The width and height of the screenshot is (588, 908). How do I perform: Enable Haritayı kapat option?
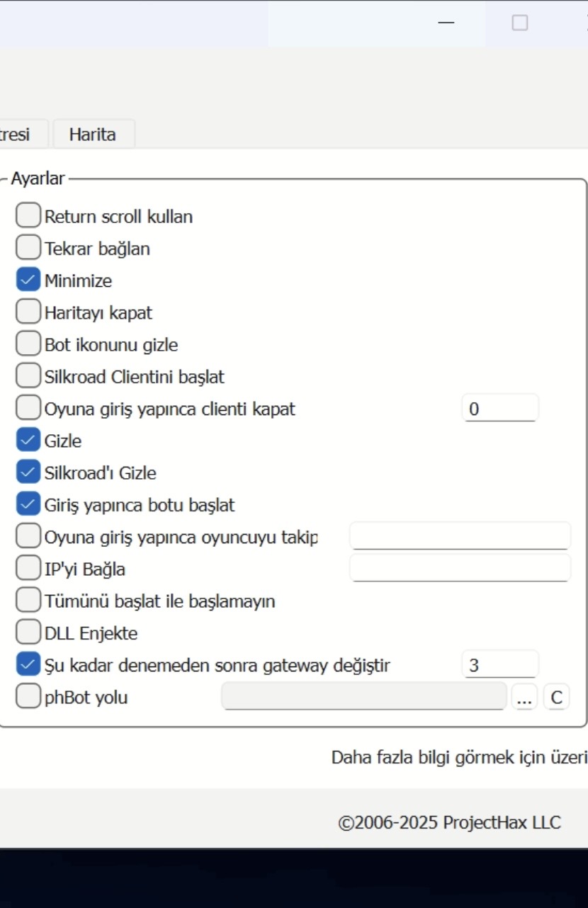coord(28,312)
